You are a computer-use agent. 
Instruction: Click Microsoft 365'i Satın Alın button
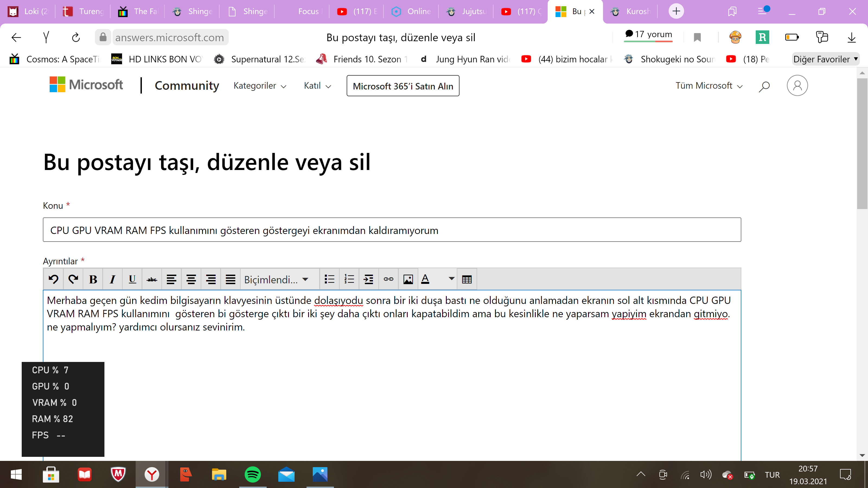click(403, 86)
